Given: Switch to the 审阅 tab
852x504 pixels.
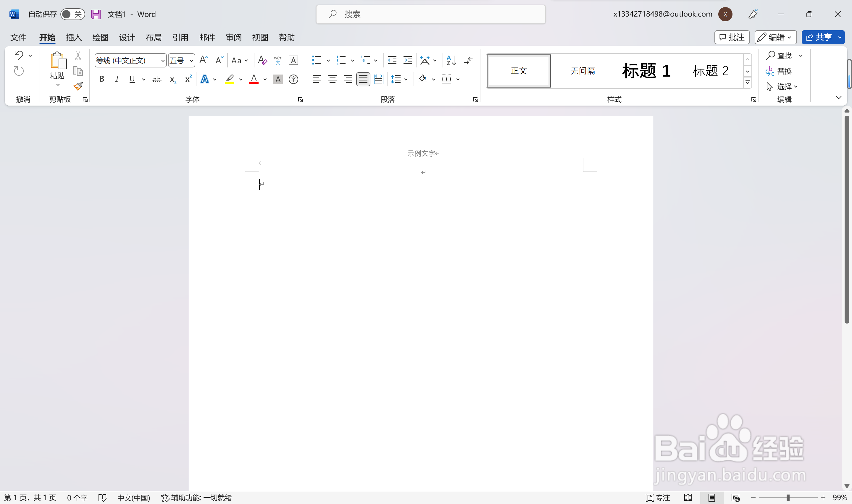Looking at the screenshot, I should [x=234, y=37].
